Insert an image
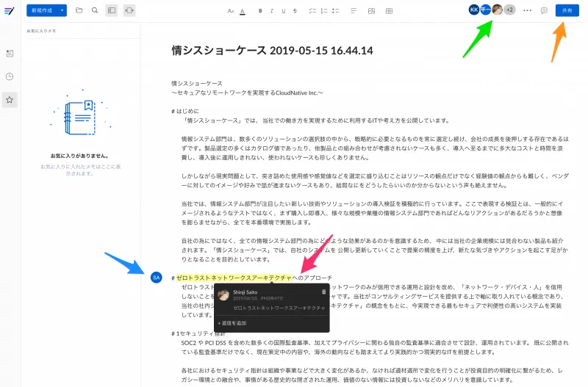 (372, 11)
